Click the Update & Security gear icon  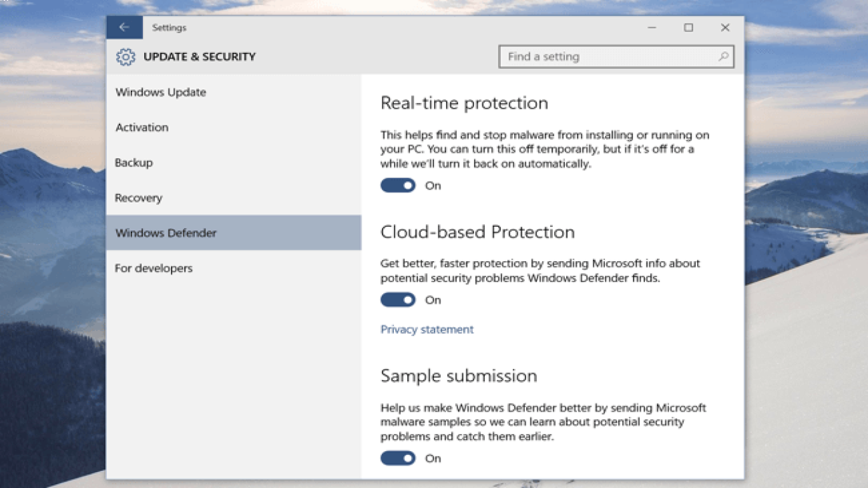coord(126,57)
